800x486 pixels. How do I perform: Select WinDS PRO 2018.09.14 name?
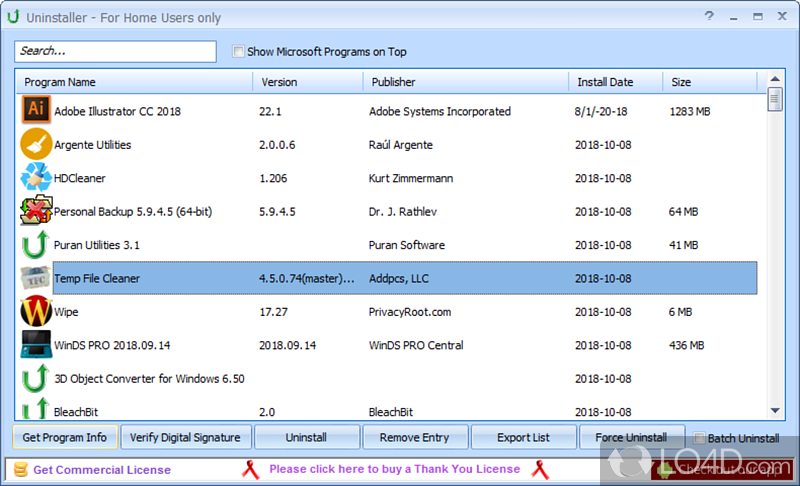coord(112,345)
